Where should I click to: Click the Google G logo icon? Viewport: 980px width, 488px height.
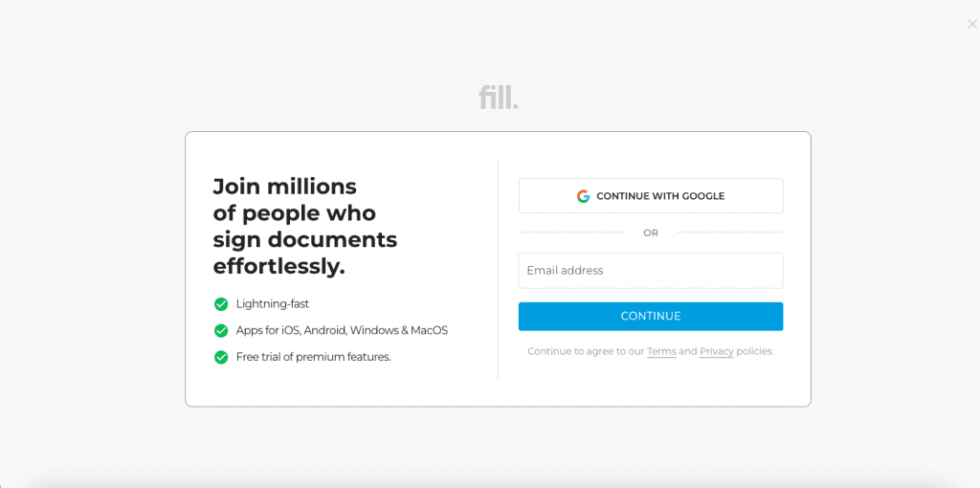pos(583,196)
